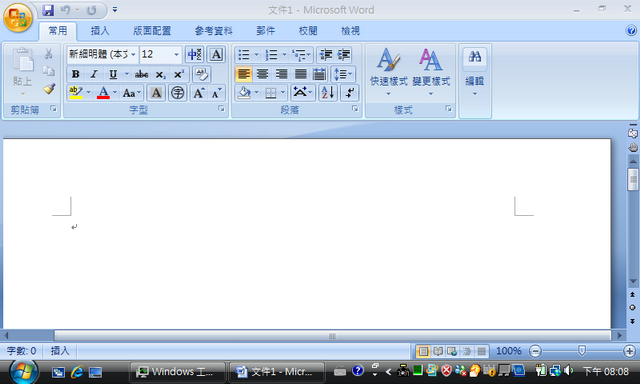Image resolution: width=640 pixels, height=384 pixels.
Task: Add a character border
Action: [x=216, y=54]
